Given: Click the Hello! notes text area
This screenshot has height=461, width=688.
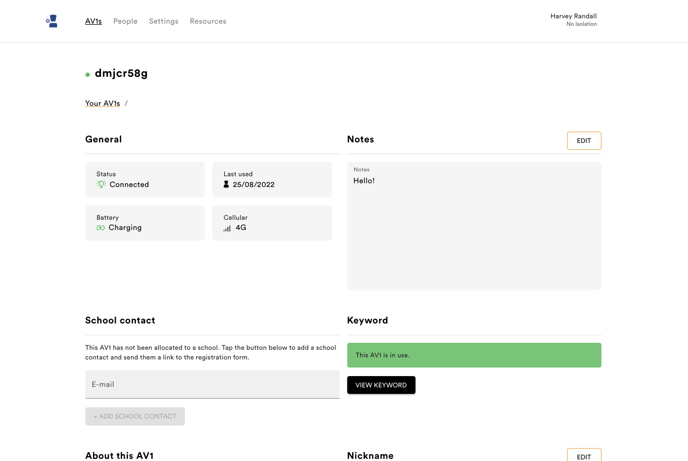Looking at the screenshot, I should 474,226.
